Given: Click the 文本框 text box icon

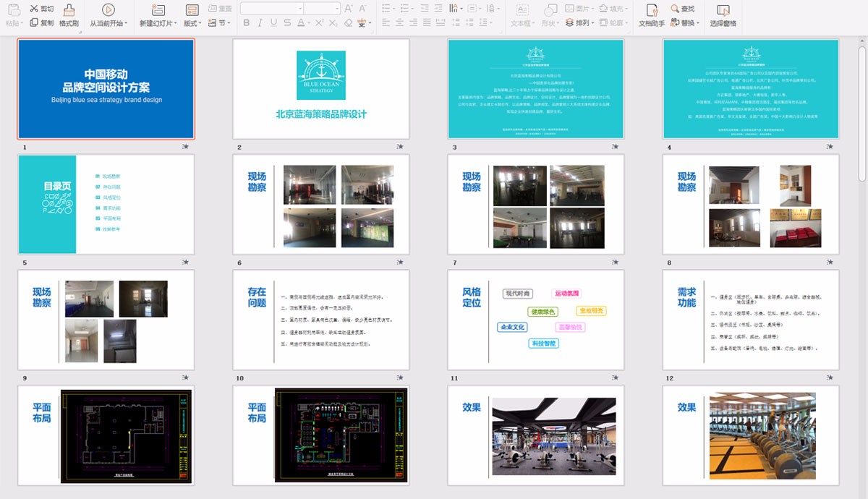Looking at the screenshot, I should [x=522, y=9].
